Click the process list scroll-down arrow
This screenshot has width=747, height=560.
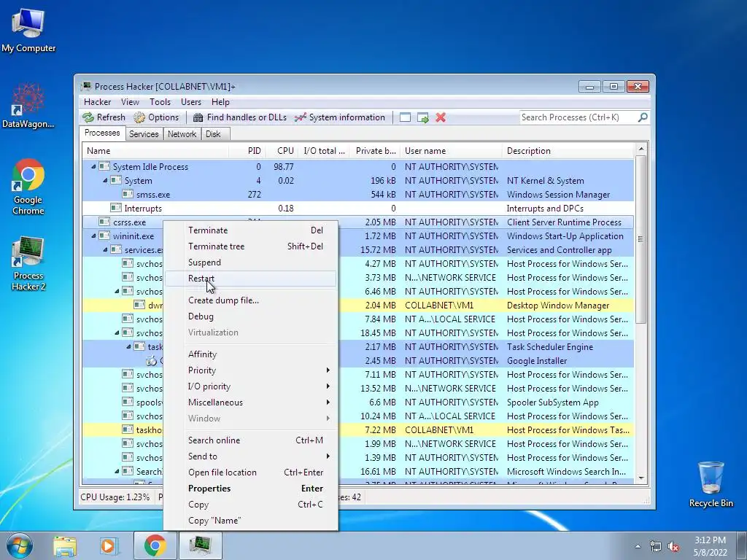[x=640, y=478]
